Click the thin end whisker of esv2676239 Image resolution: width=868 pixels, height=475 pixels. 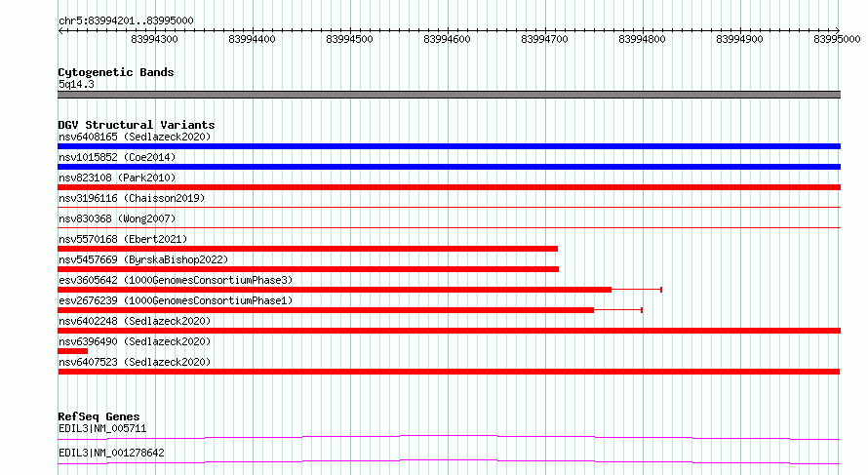coord(618,310)
